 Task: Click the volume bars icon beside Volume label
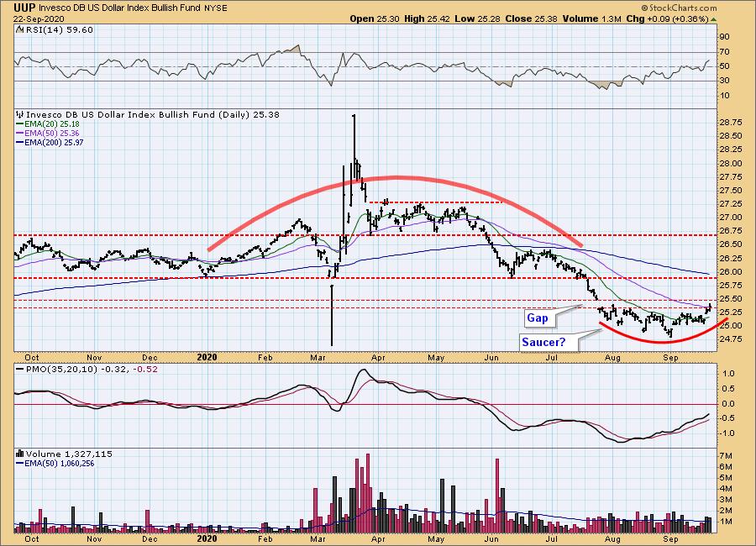[x=20, y=454]
